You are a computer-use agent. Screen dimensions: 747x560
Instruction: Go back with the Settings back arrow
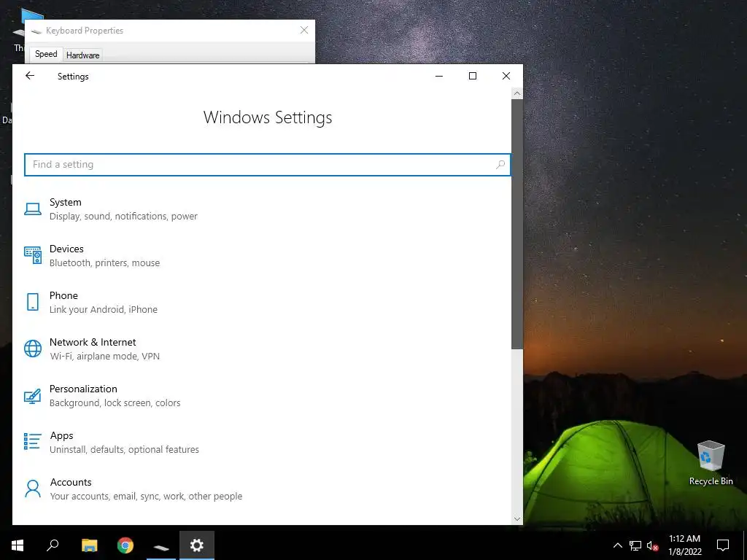(x=30, y=76)
